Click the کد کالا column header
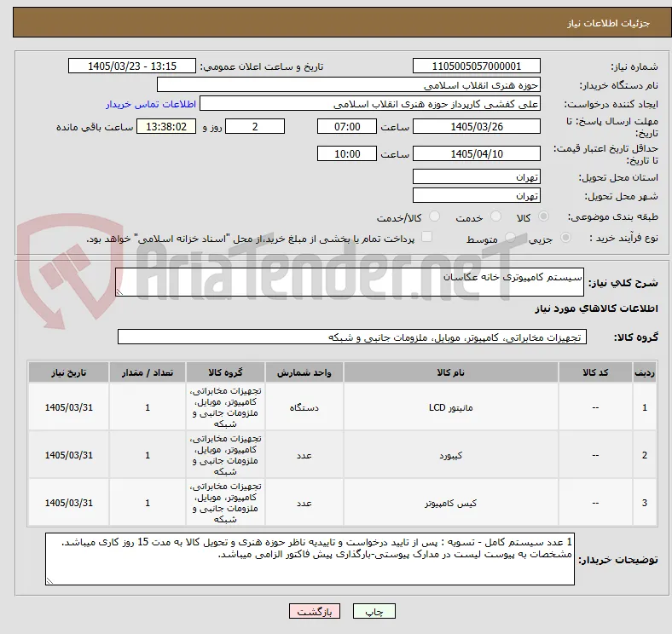The height and width of the screenshot is (634, 672). tap(595, 372)
